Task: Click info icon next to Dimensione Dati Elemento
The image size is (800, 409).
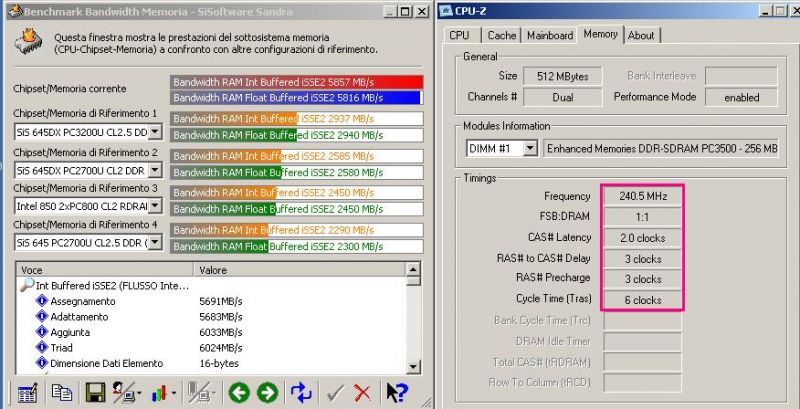Action: coord(42,363)
